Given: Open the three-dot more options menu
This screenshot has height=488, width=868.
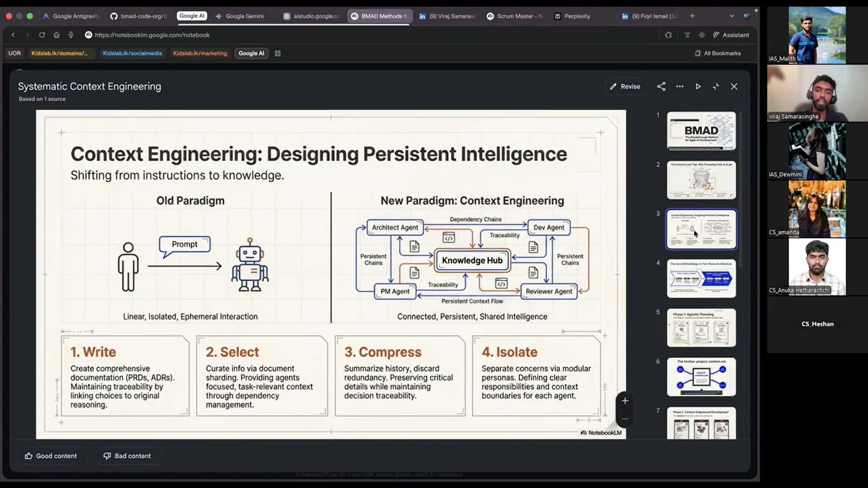Looking at the screenshot, I should click(680, 86).
